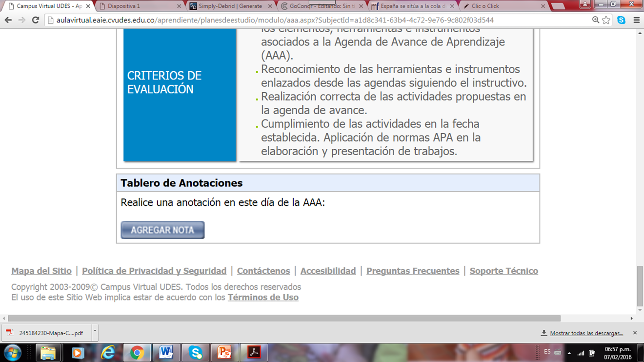Open the Mapa del Sitio link
Screen dimensions: 644x362
[x=41, y=271]
